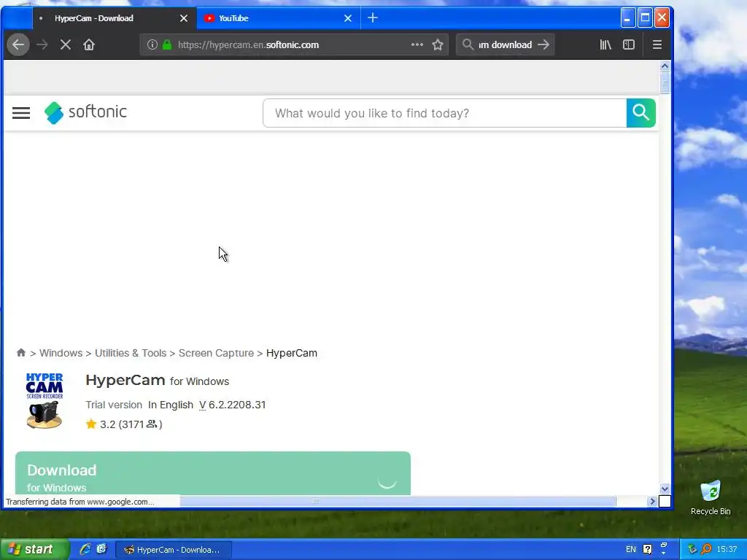Click the Trial version label

point(114,405)
